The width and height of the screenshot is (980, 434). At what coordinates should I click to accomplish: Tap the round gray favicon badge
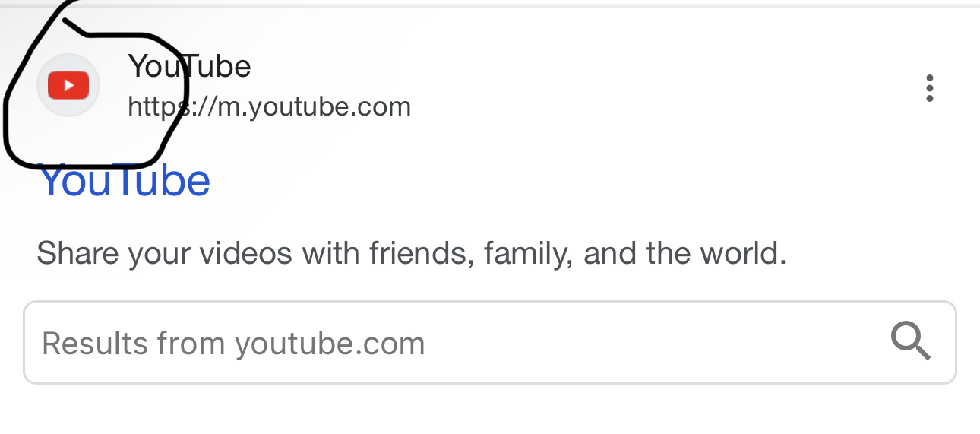pos(68,85)
